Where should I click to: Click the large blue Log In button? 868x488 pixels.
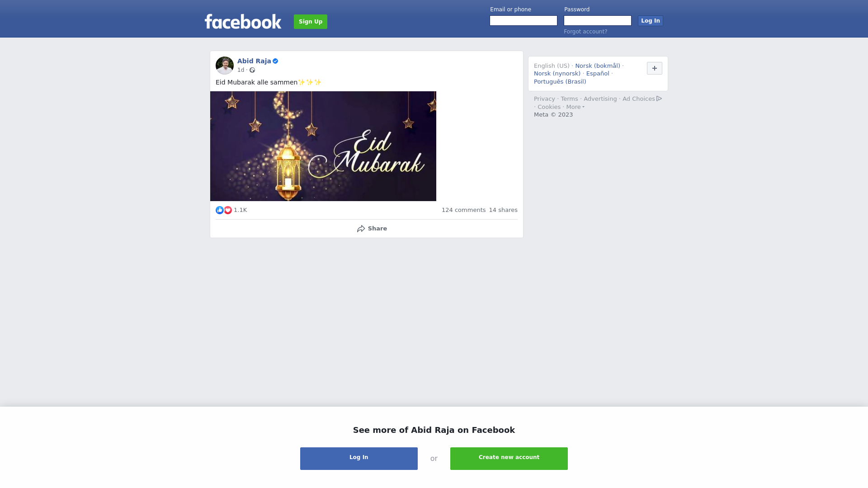pyautogui.click(x=359, y=459)
